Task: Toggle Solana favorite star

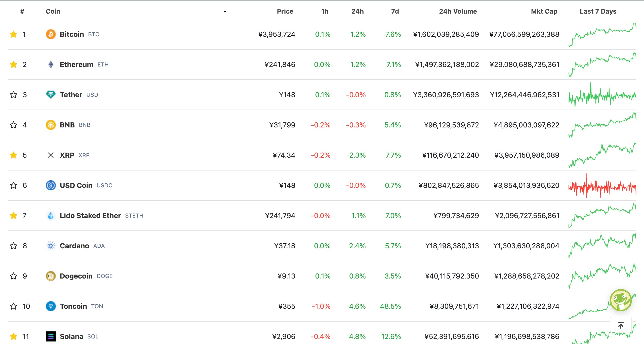Action: pos(14,336)
